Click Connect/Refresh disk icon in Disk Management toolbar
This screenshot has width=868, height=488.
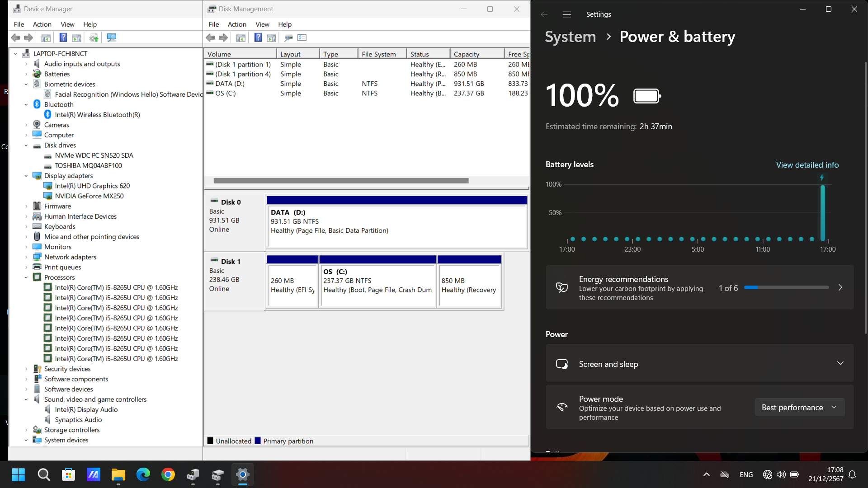point(288,38)
